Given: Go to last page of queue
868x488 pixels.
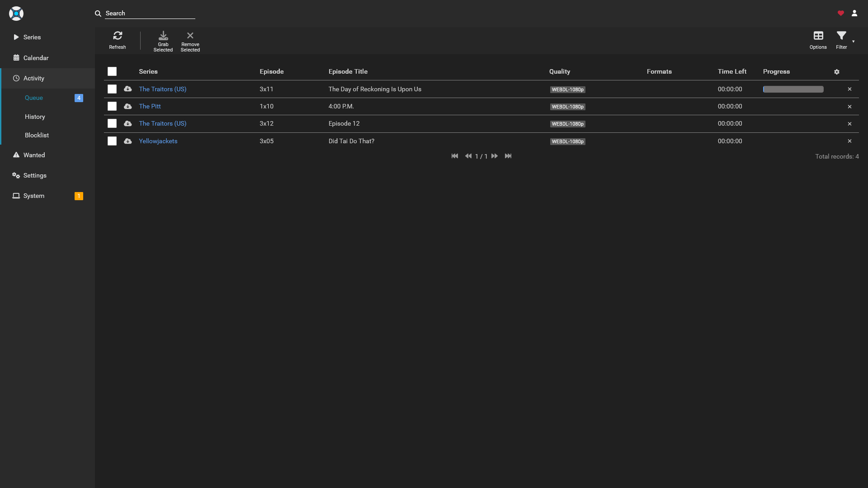Looking at the screenshot, I should 508,156.
